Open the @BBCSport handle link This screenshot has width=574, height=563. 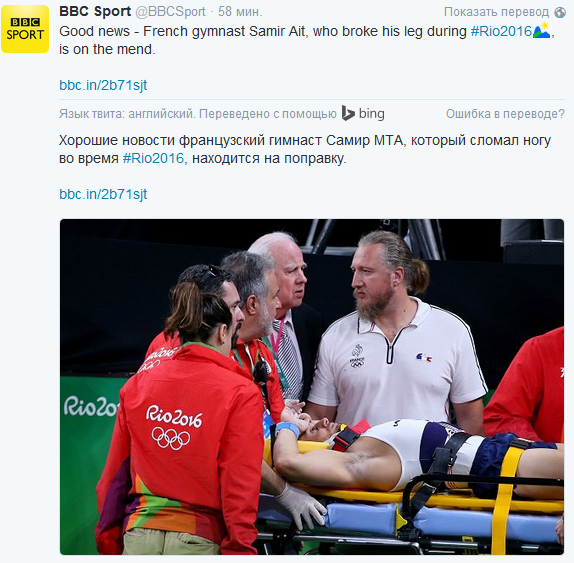pyautogui.click(x=170, y=12)
